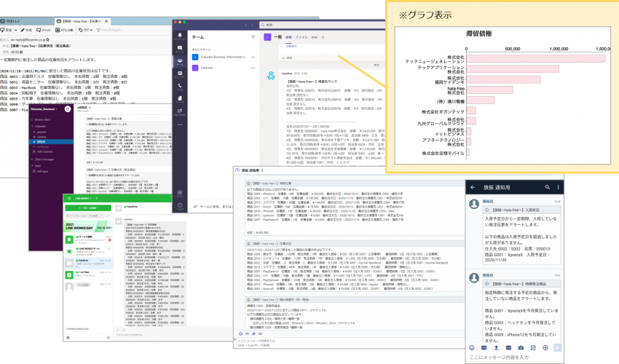Open サービス通知 conversation in LINE WORKS
619x364 pixels.
[x=88, y=239]
